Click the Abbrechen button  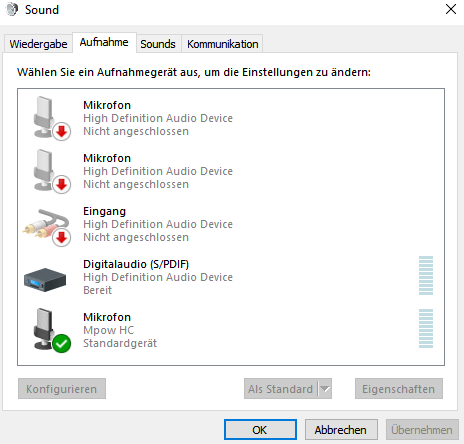point(341,430)
